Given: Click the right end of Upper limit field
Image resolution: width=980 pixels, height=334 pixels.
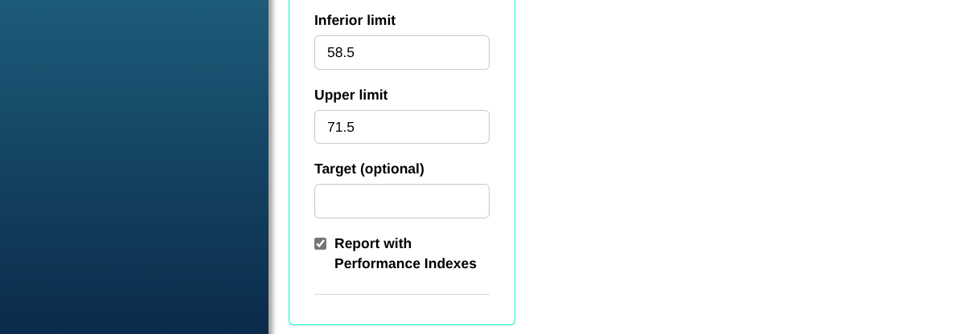Looking at the screenshot, I should coord(479,127).
